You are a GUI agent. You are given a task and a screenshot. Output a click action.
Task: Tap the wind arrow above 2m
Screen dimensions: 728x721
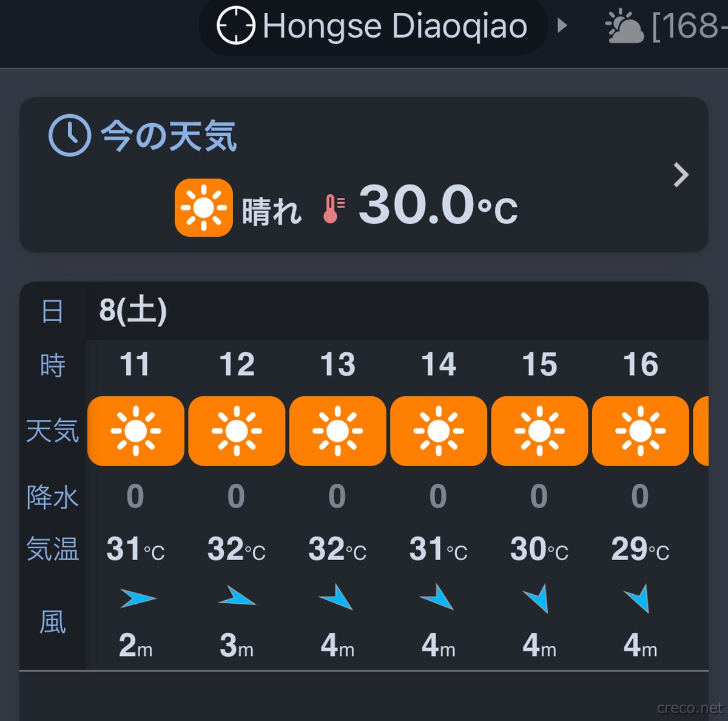click(138, 598)
